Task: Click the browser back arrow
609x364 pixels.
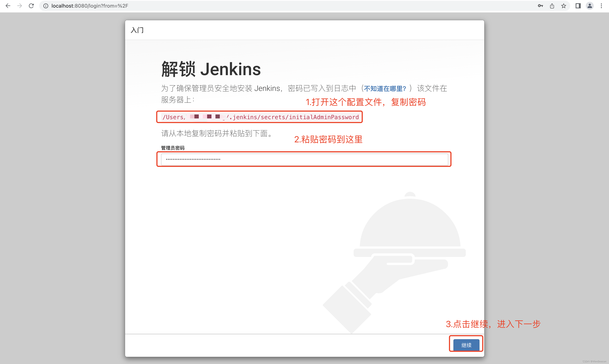Action: point(8,6)
